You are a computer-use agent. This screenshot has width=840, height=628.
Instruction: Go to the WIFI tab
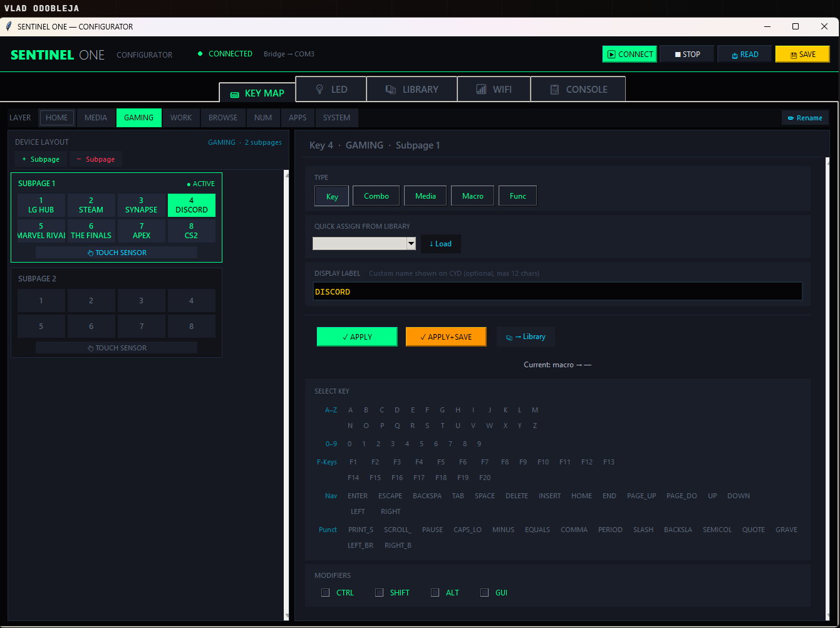494,89
